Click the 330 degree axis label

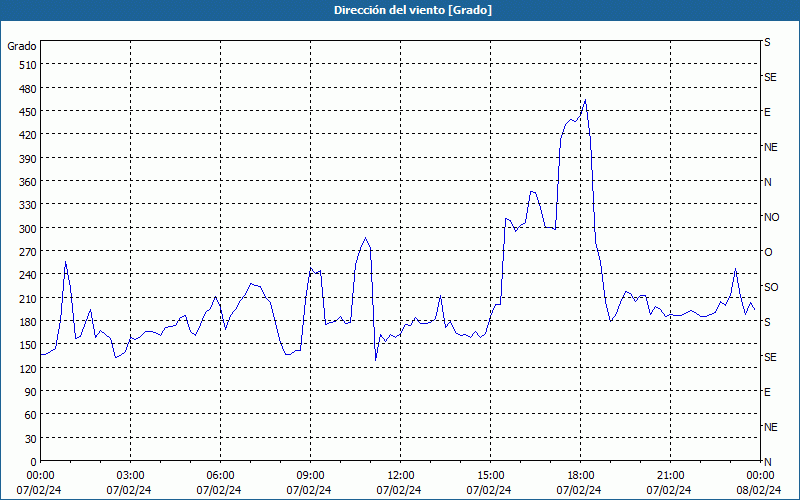[x=29, y=205]
